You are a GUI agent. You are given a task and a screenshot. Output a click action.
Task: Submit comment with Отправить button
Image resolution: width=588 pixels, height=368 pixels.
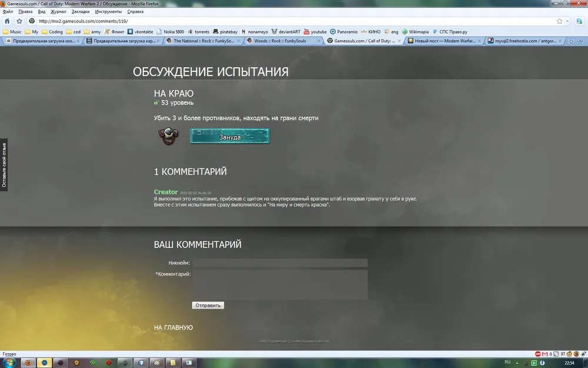(x=208, y=305)
